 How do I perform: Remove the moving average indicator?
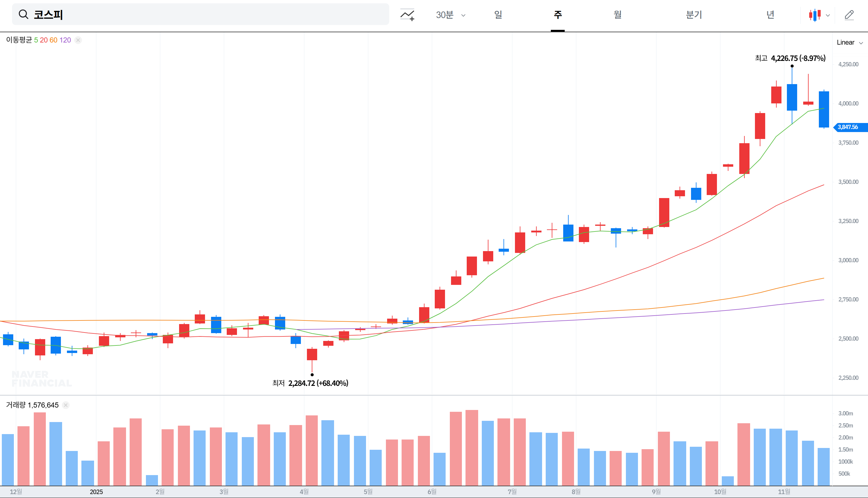[x=78, y=40]
